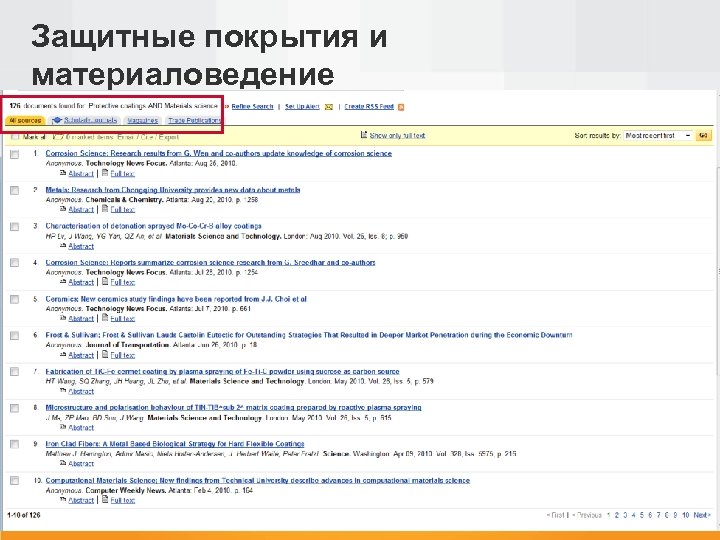The image size is (720, 540).
Task: Go to results page 5
Action: [x=642, y=515]
